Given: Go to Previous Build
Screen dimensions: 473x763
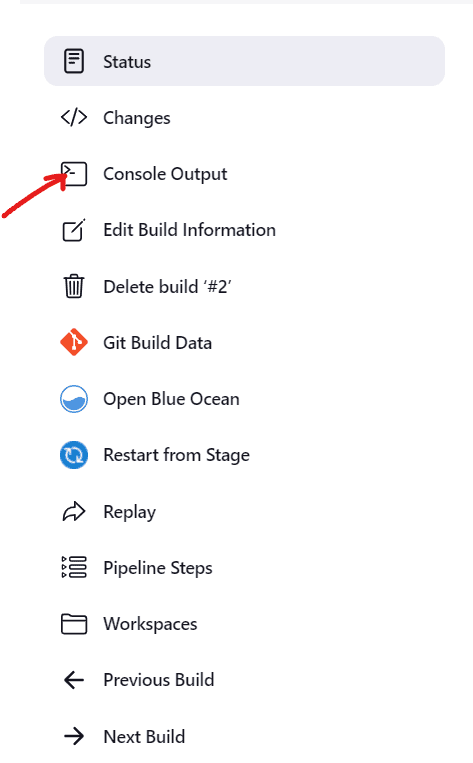Looking at the screenshot, I should point(159,680).
